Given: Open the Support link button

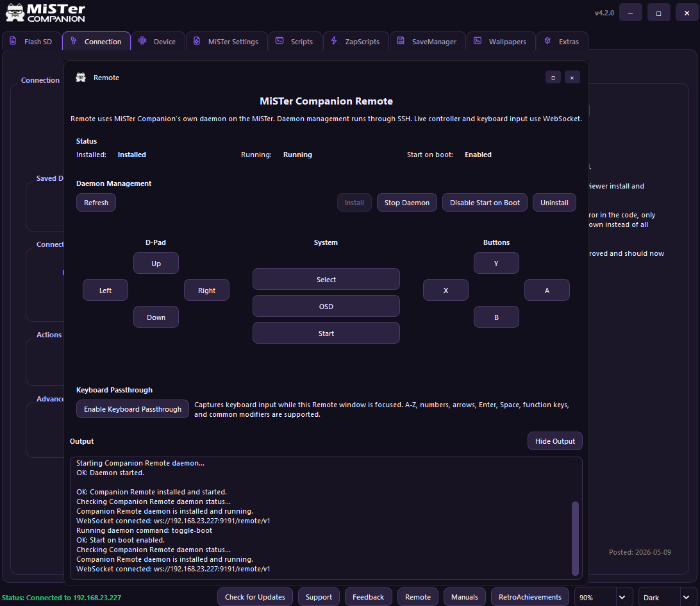Looking at the screenshot, I should 319,596.
